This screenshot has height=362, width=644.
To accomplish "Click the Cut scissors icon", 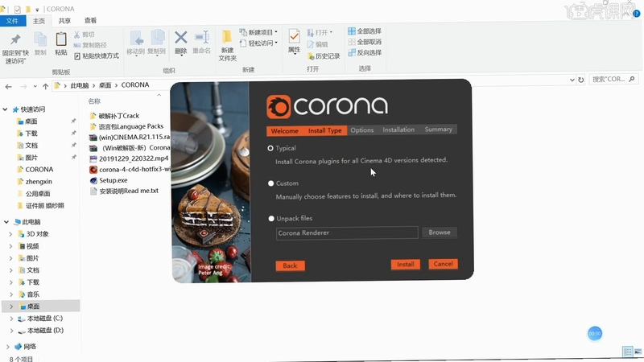I will click(76, 35).
